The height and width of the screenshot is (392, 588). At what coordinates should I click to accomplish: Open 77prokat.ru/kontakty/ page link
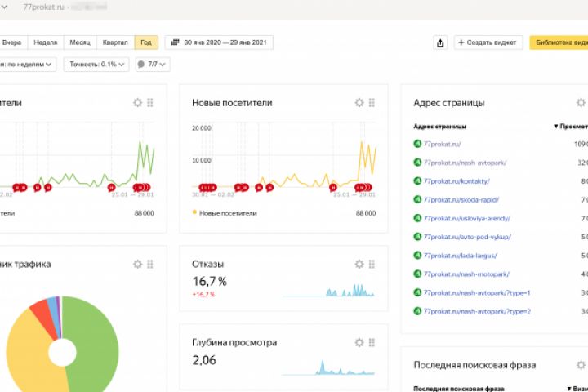pos(457,181)
